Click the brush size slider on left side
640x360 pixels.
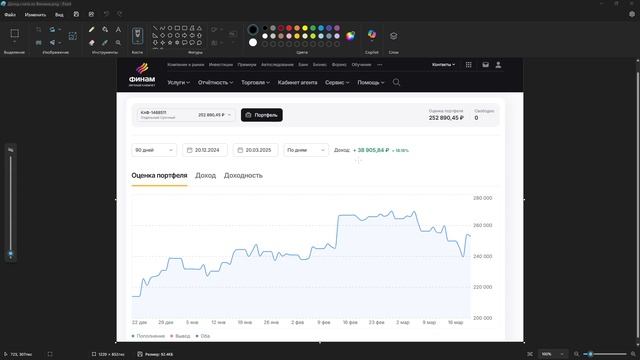tap(11, 204)
